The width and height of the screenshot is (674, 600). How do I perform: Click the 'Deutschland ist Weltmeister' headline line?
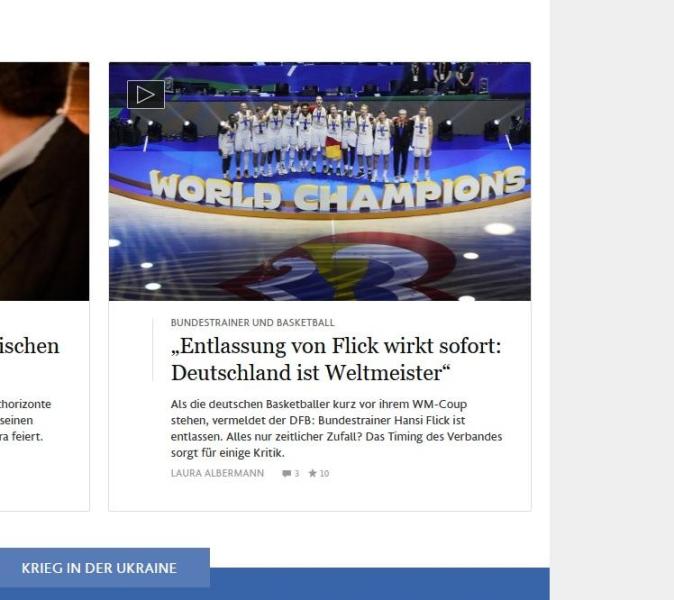pos(310,373)
